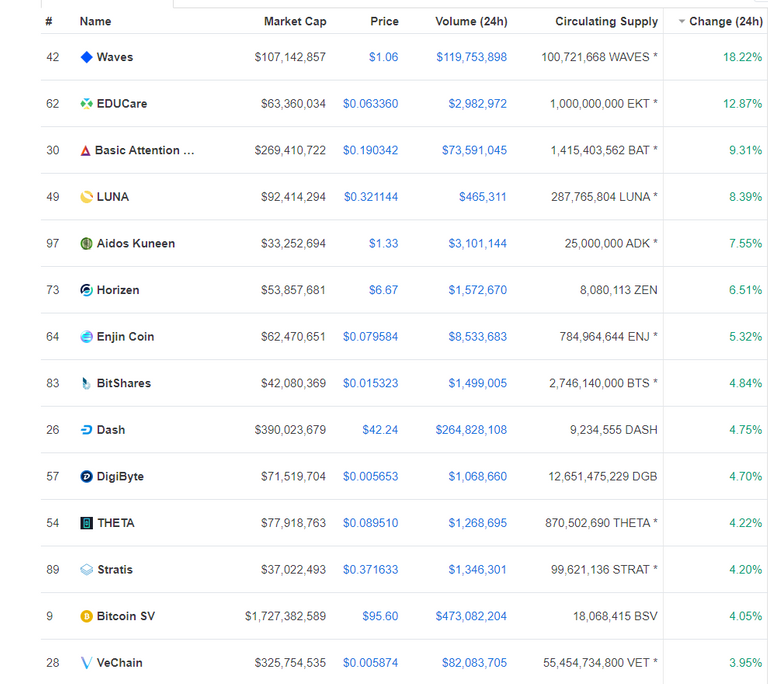This screenshot has width=768, height=684.
Task: Select Waves 18.22% change value
Action: click(743, 57)
